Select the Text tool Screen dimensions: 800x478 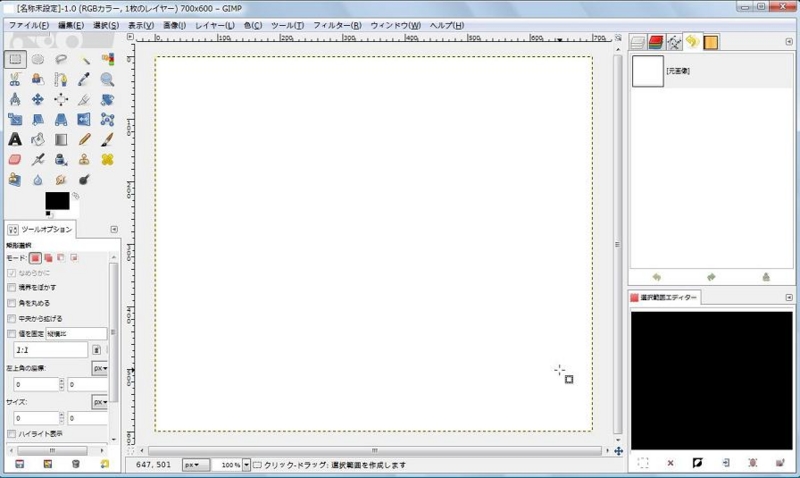point(15,139)
